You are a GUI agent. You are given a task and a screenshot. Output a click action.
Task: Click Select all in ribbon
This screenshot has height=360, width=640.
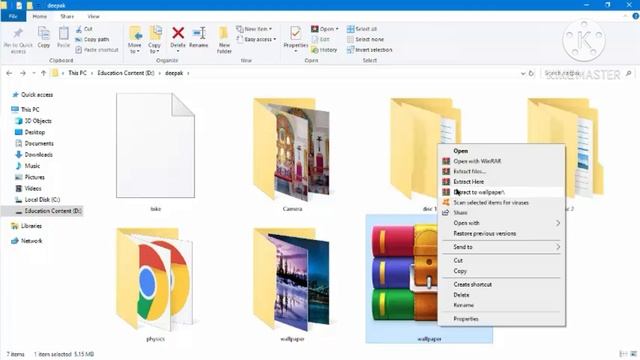[362, 29]
